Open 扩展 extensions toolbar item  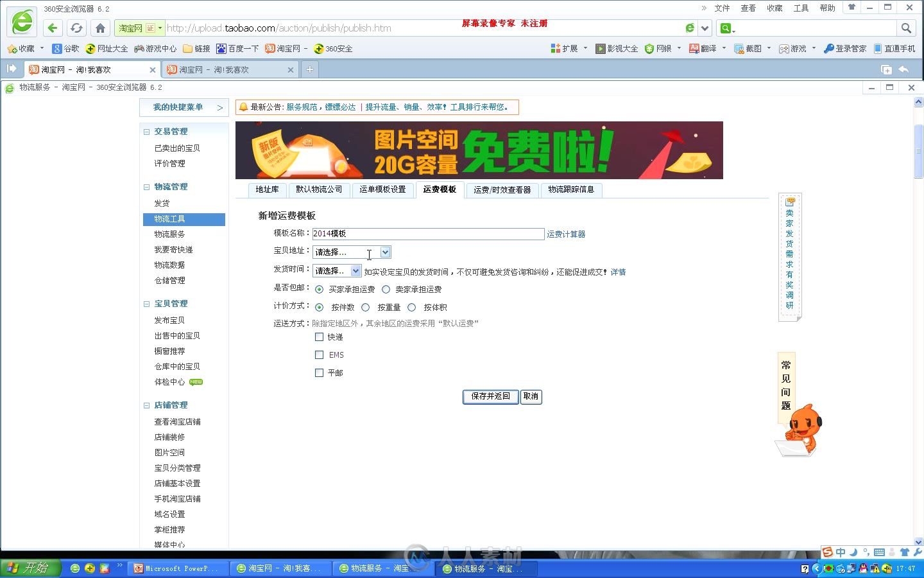(565, 49)
